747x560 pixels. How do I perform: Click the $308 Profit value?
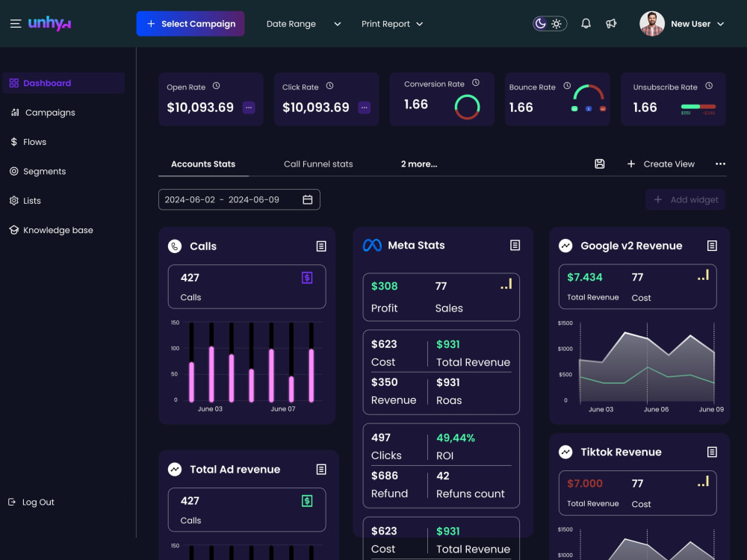(385, 286)
